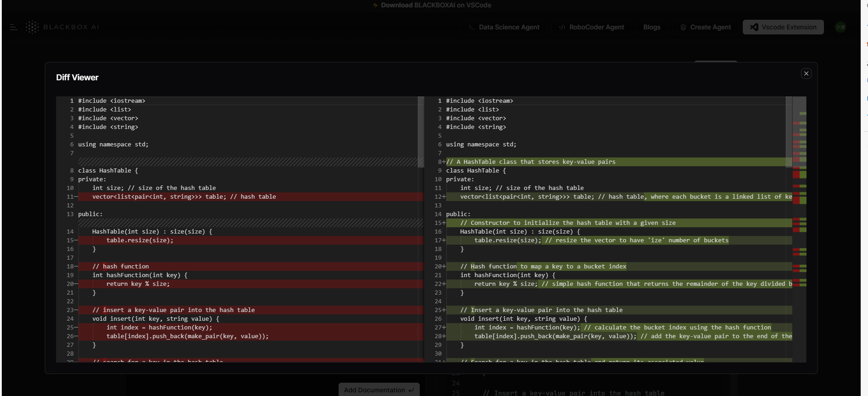Viewport: 868px width, 396px height.
Task: Click the lightning bolt icon in banner
Action: coord(375,5)
